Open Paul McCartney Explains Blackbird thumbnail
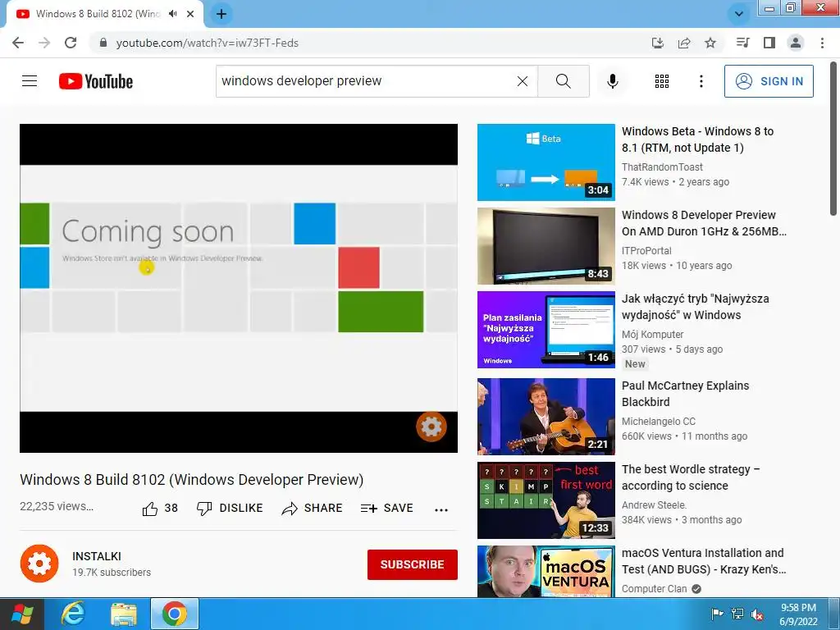This screenshot has width=840, height=630. pos(546,417)
